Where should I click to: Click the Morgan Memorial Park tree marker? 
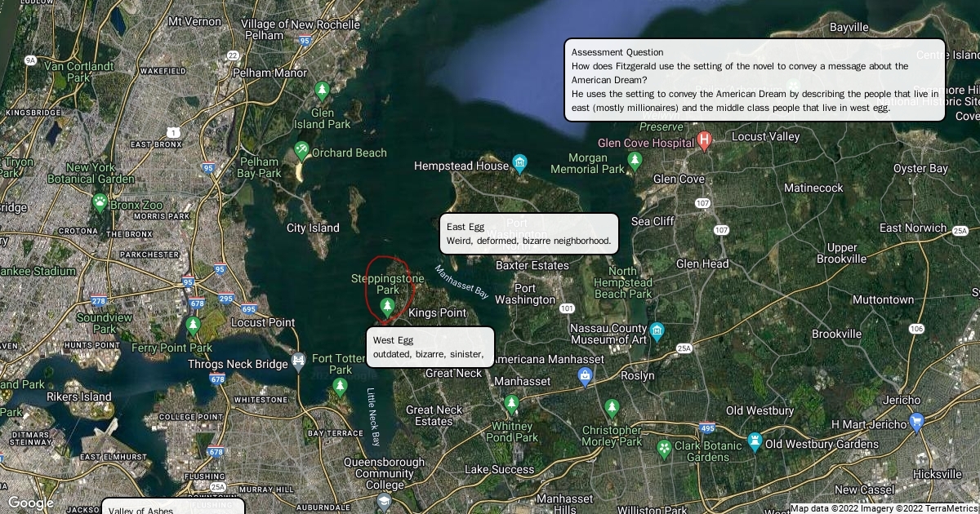tap(635, 161)
